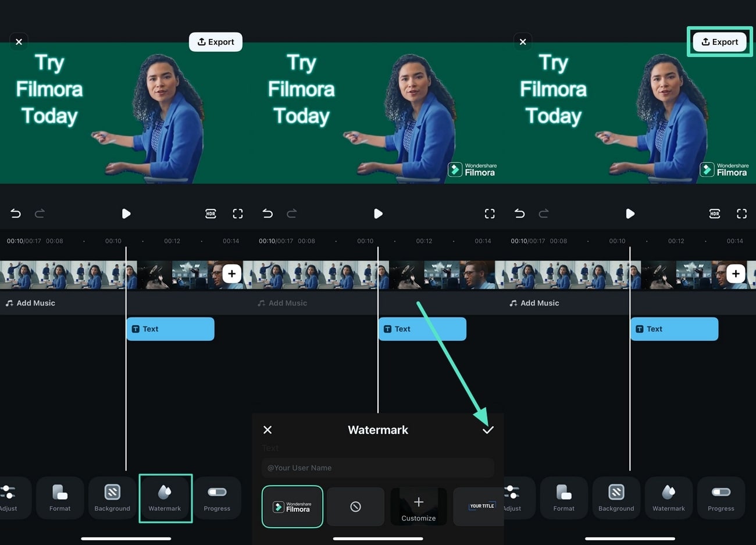Select the Wondershare Filmora watermark option
Screen dimensions: 756x545
coord(293,507)
